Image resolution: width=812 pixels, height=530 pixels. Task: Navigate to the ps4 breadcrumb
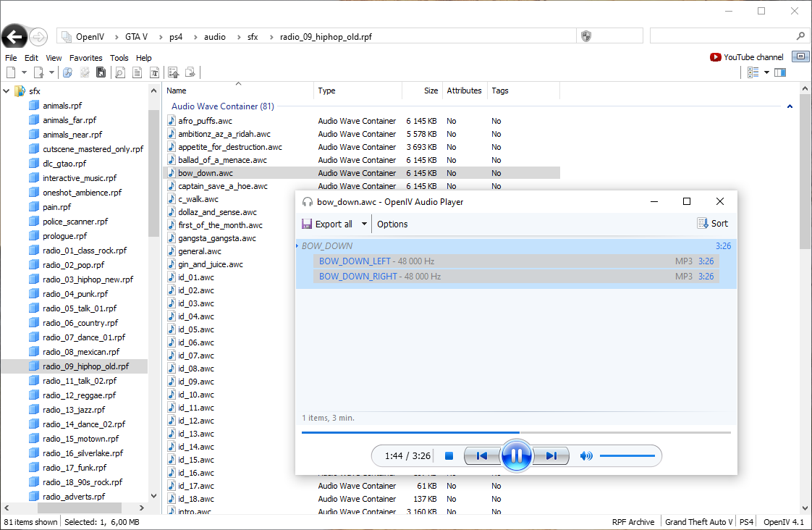176,37
